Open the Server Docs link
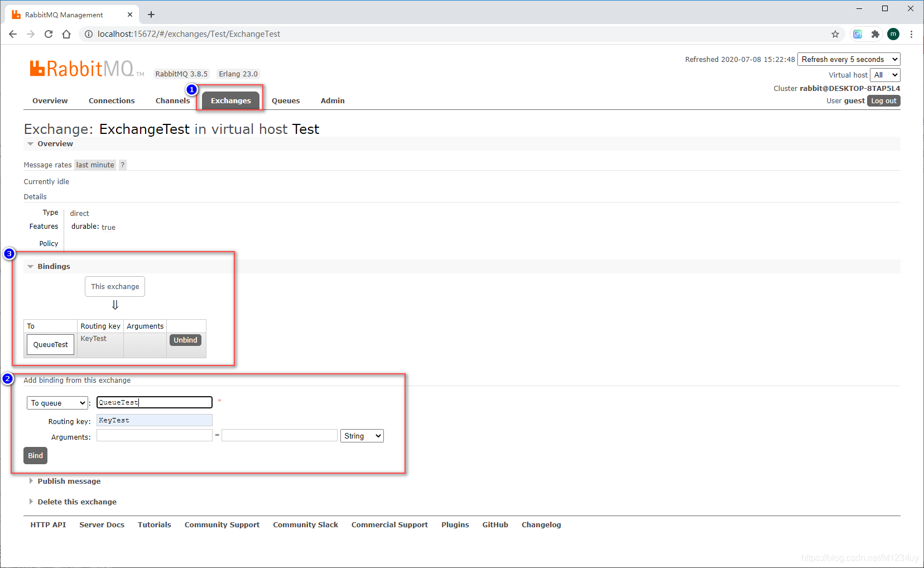Screen dimensions: 924x568 (102, 525)
